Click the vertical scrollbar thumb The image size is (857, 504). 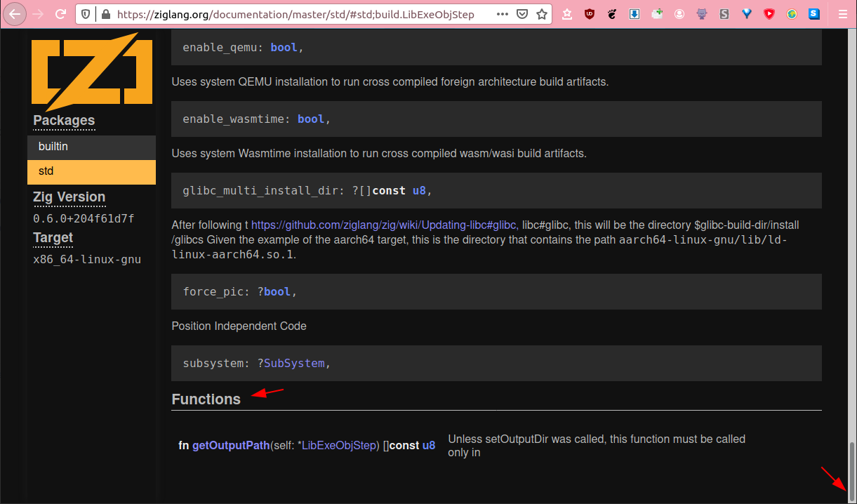(x=852, y=470)
